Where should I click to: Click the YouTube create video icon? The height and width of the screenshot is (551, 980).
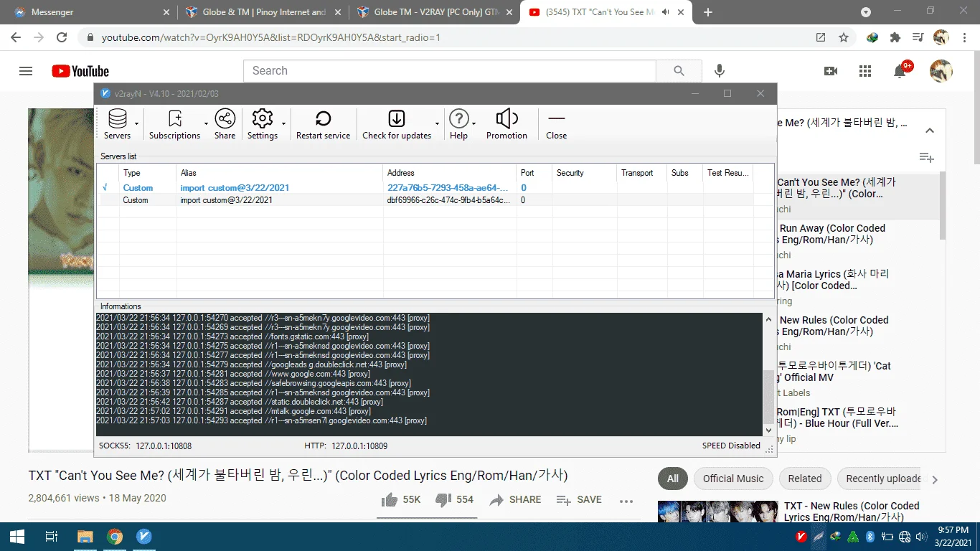[831, 70]
